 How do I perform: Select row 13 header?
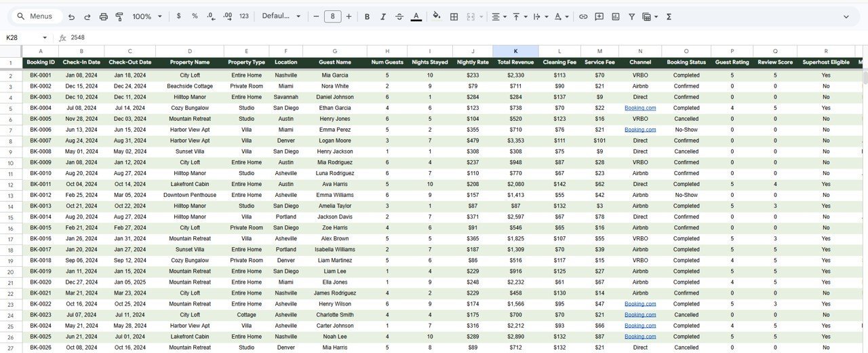pos(11,195)
